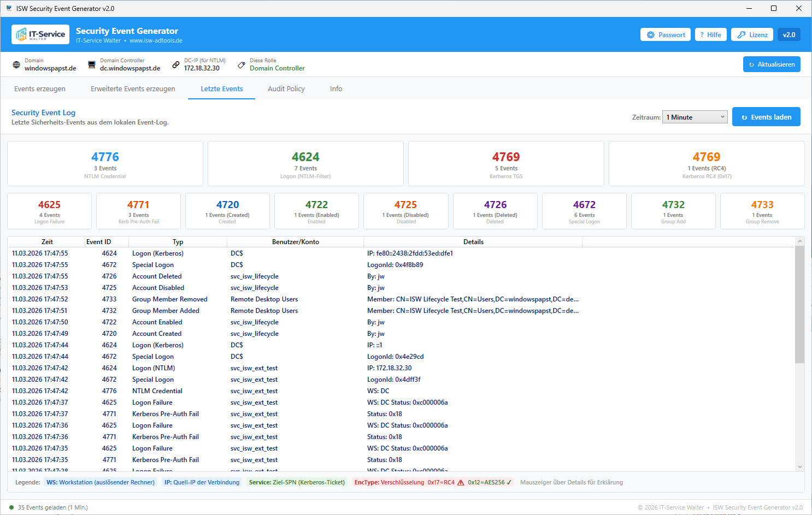Open the Zeitraum dropdown
This screenshot has height=515, width=812.
tap(695, 117)
